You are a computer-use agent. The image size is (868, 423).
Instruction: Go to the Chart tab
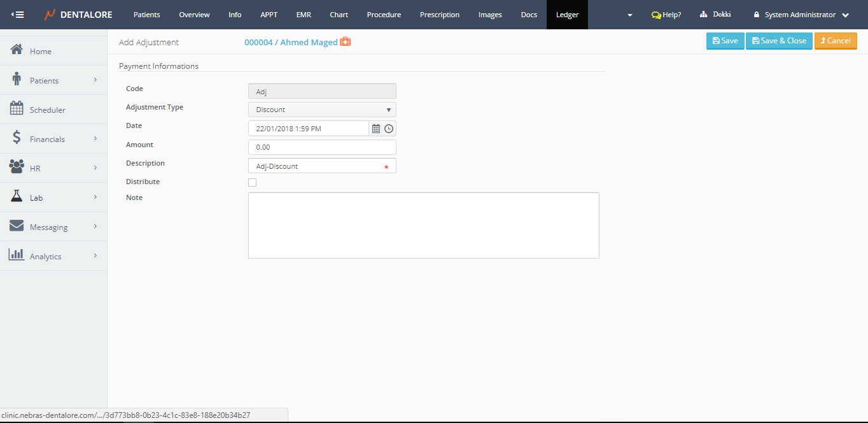pyautogui.click(x=339, y=15)
